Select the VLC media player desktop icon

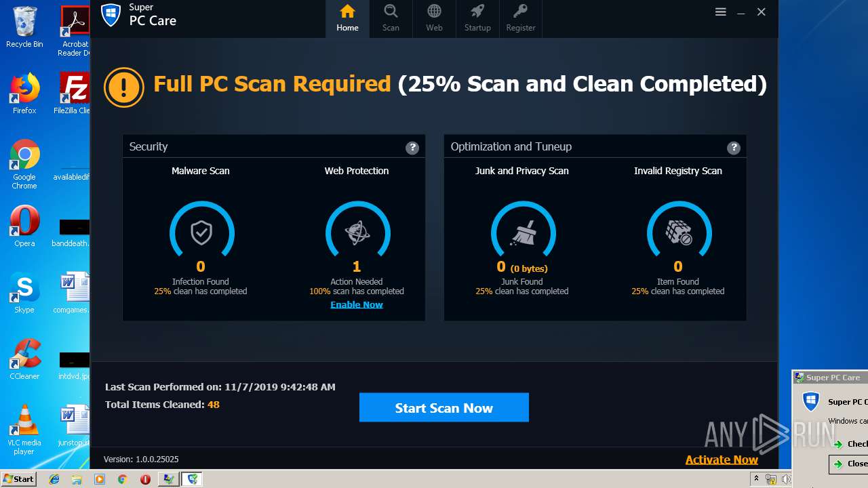click(x=24, y=430)
